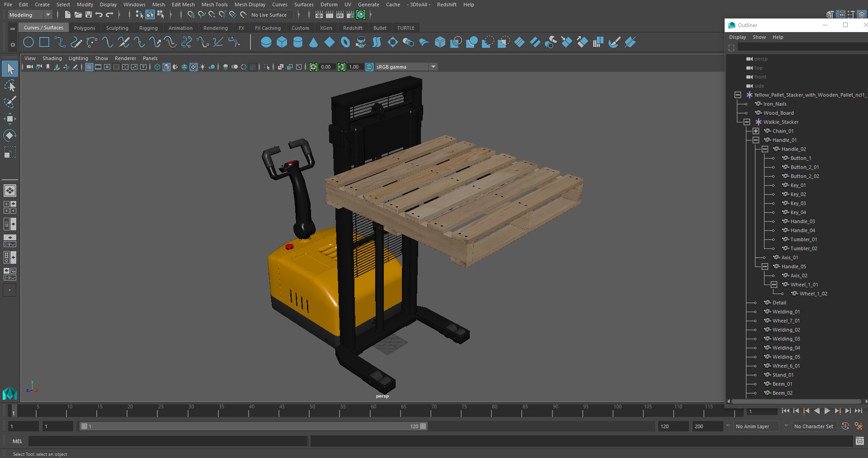Viewport: 868px width, 458px height.
Task: Collapse the Handle_05 node
Action: click(765, 266)
